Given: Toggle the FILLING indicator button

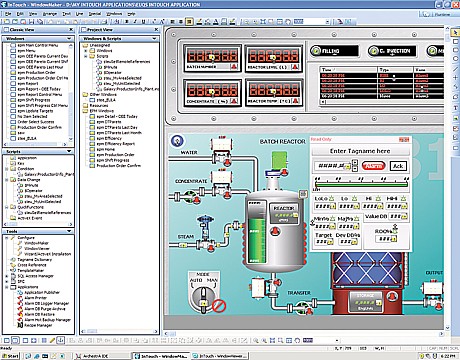Looking at the screenshot, I should (334, 51).
